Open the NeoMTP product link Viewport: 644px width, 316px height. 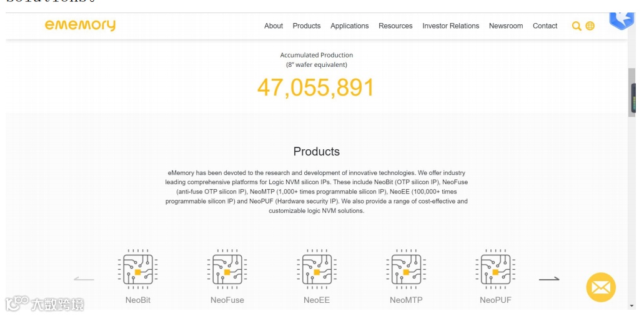click(406, 300)
